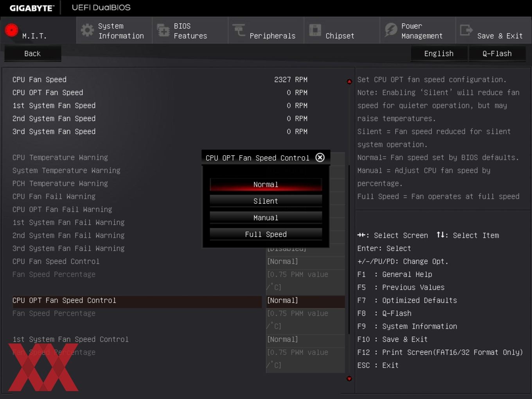This screenshot has height=399, width=532.
Task: Open the System Information tab
Action: pyautogui.click(x=114, y=30)
